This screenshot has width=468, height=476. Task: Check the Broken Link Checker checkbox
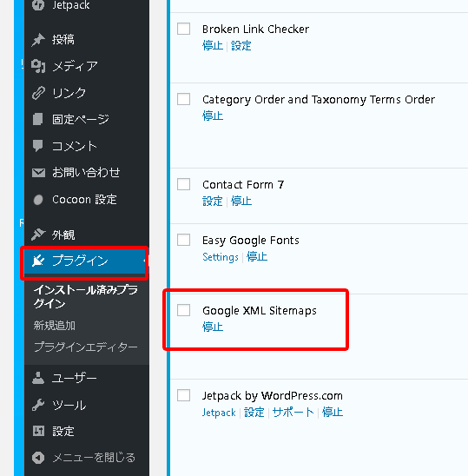[x=183, y=29]
